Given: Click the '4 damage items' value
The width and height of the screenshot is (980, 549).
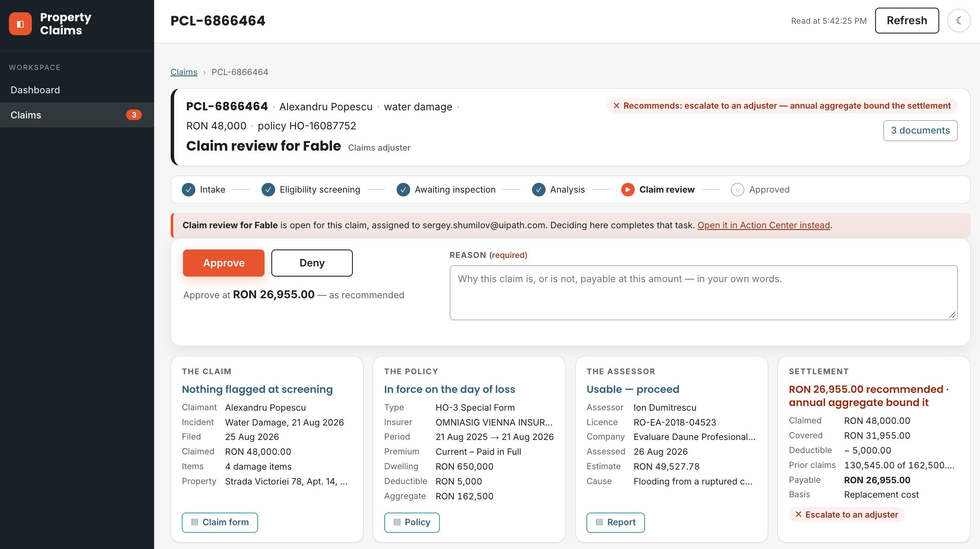Looking at the screenshot, I should point(258,467).
